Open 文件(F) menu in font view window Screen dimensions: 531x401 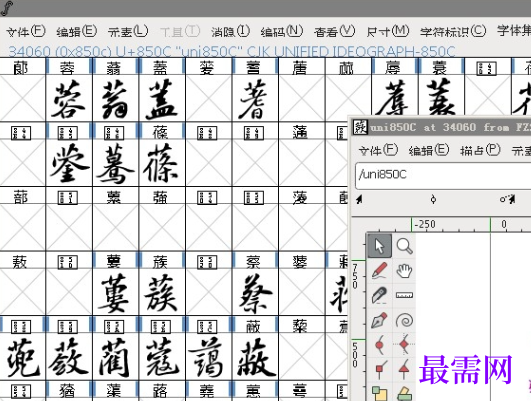coord(26,31)
